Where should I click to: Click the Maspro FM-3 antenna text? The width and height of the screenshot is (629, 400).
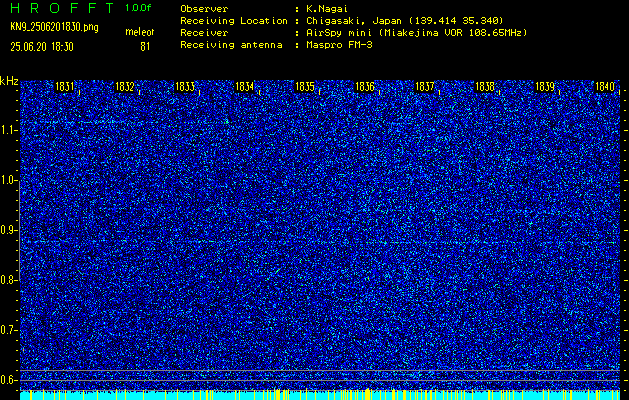coord(339,45)
